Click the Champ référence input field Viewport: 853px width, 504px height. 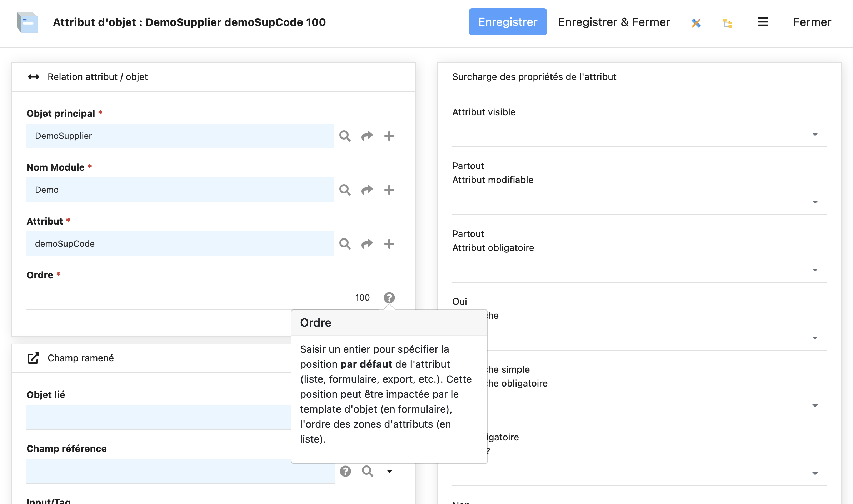coord(180,471)
